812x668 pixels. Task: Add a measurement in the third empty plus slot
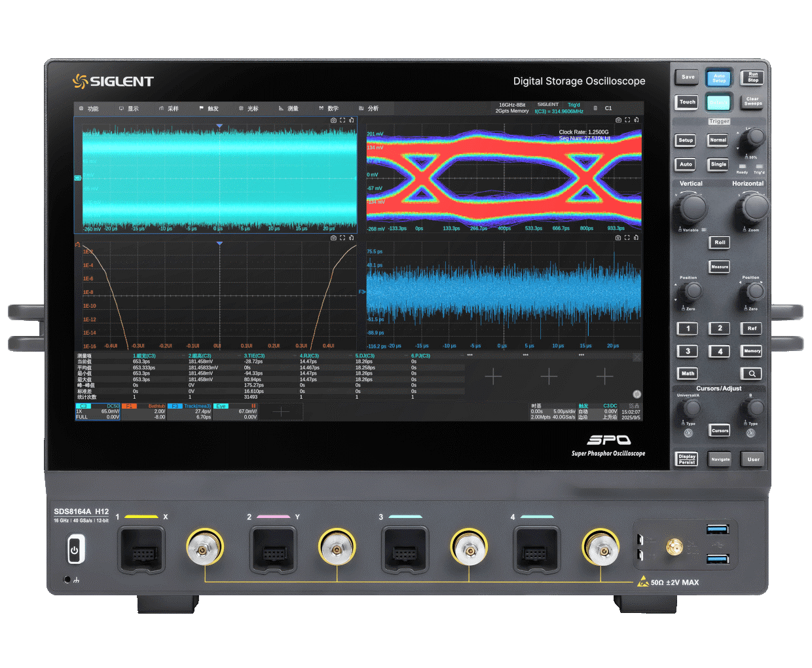604,377
